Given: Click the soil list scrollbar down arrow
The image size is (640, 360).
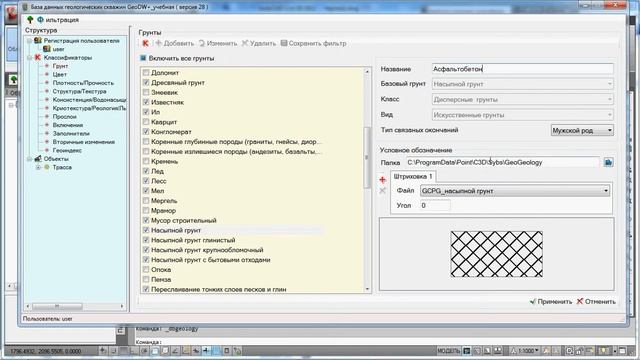Looking at the screenshot, I should (367, 289).
